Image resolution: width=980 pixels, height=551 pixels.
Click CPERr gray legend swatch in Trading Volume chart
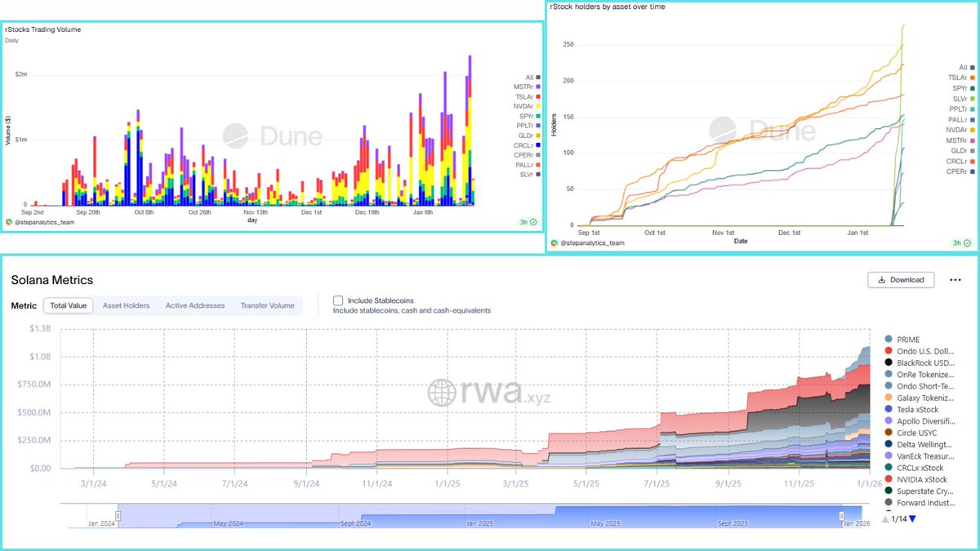pyautogui.click(x=538, y=155)
